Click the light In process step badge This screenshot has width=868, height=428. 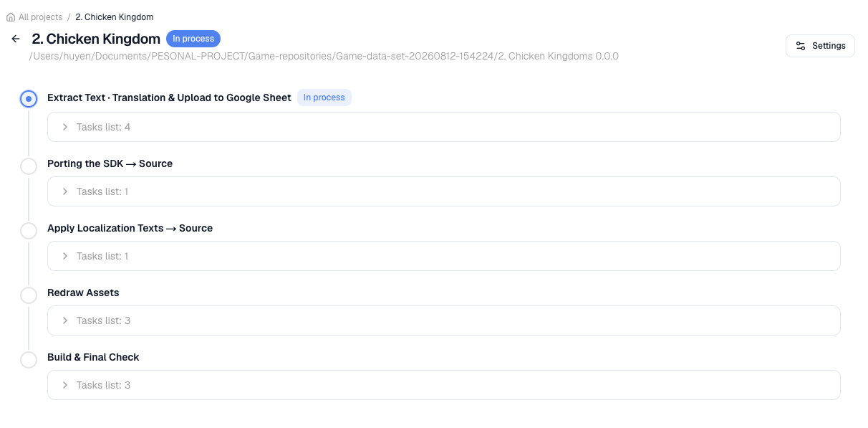[x=324, y=98]
